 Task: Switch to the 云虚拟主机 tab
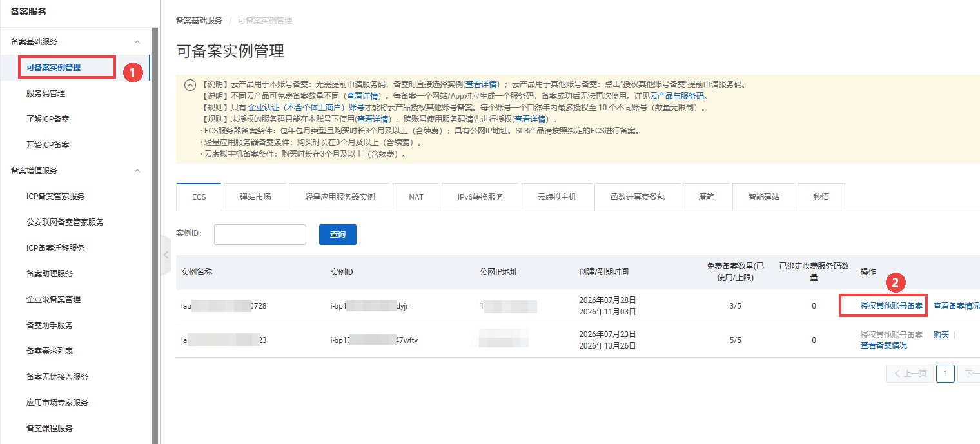(x=557, y=197)
